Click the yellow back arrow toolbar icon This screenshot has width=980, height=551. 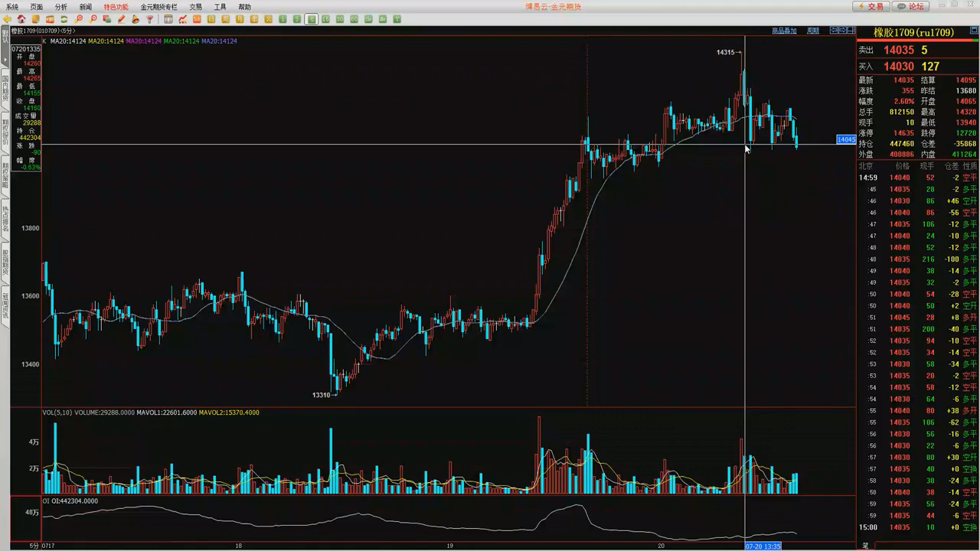8,19
